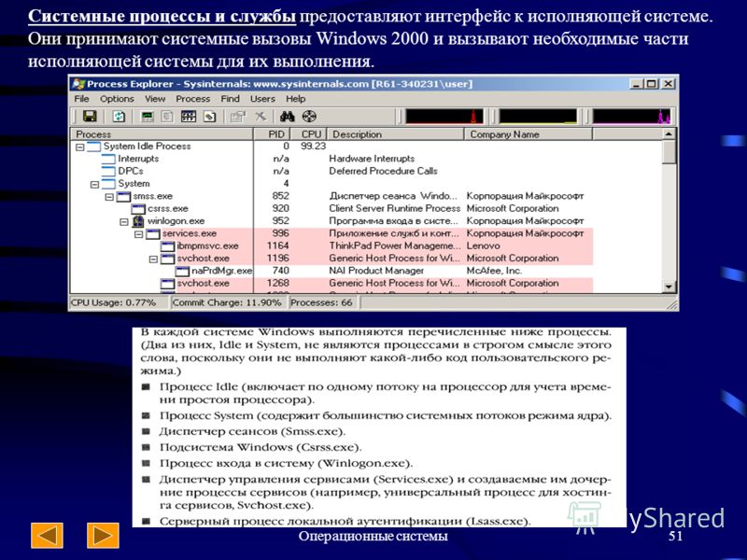Sort by the CPU column header
This screenshot has height=560, width=747.
tap(309, 134)
